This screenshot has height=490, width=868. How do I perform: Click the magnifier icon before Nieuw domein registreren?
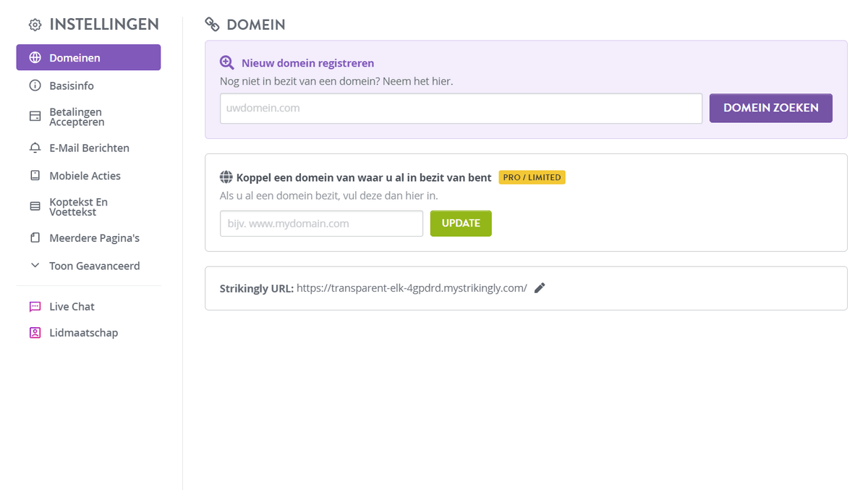pyautogui.click(x=228, y=62)
